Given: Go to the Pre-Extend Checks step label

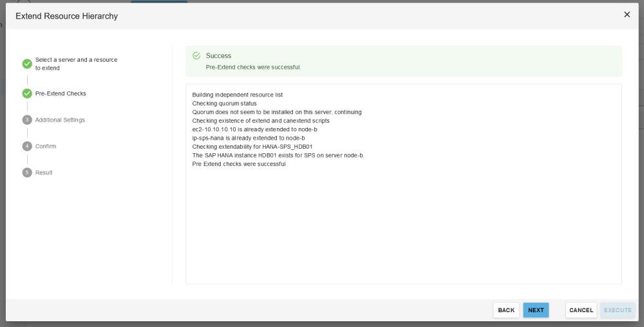Looking at the screenshot, I should click(61, 93).
